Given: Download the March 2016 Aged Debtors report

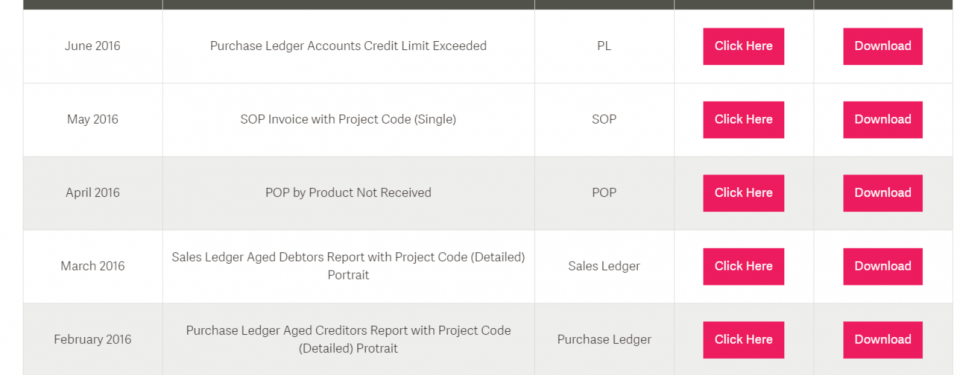Looking at the screenshot, I should pyautogui.click(x=883, y=267).
